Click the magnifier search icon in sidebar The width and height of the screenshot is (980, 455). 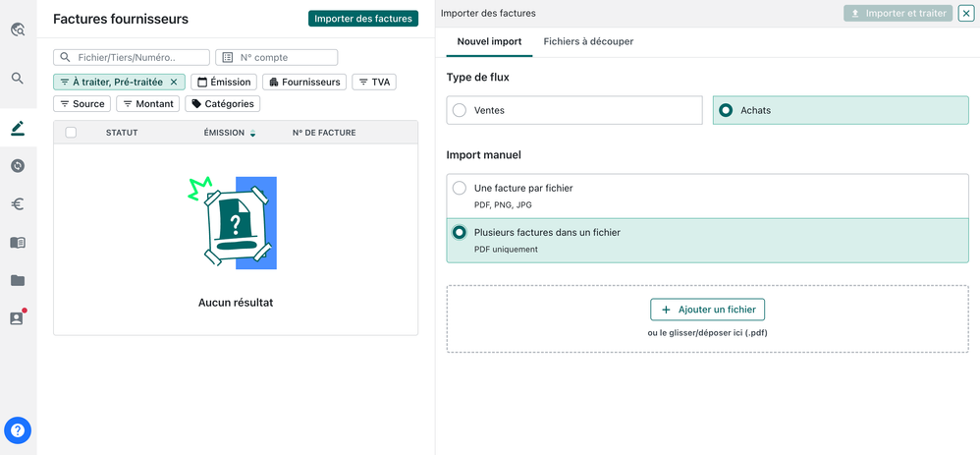(x=18, y=79)
